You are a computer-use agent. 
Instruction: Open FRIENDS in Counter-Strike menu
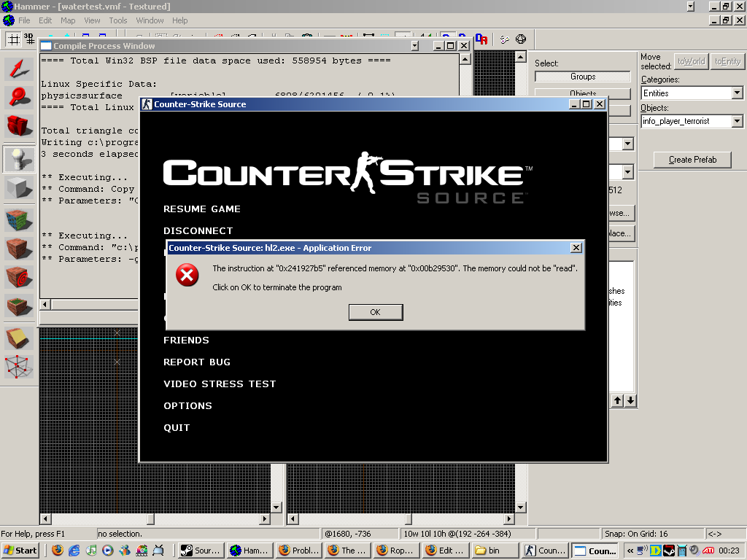[186, 341]
